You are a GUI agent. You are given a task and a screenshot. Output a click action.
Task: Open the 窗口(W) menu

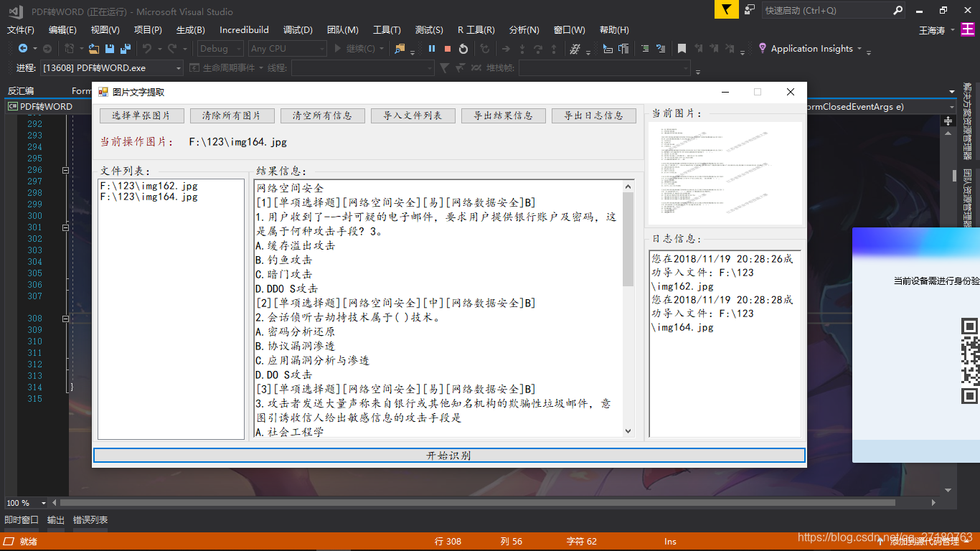570,29
